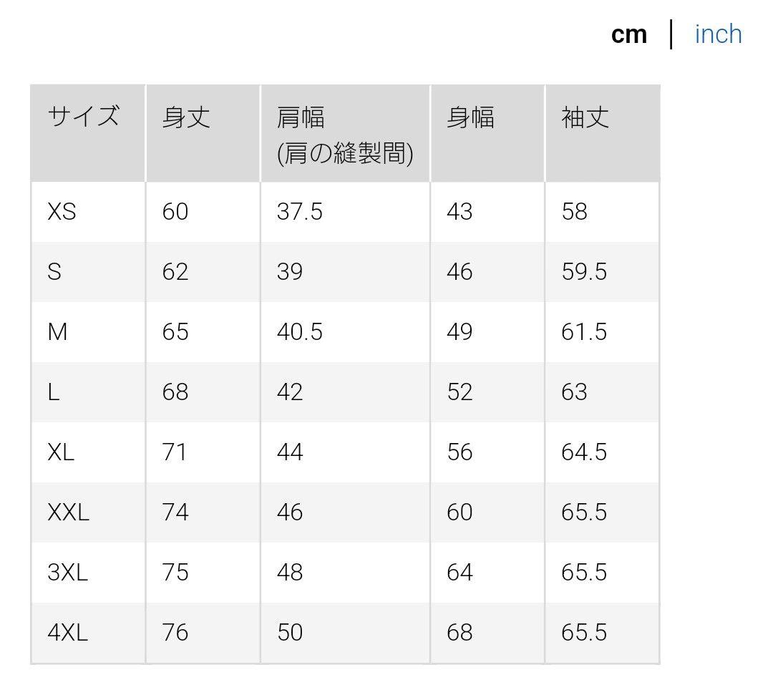Click the L body width value 52
Screen dimensions: 773x700
point(460,392)
